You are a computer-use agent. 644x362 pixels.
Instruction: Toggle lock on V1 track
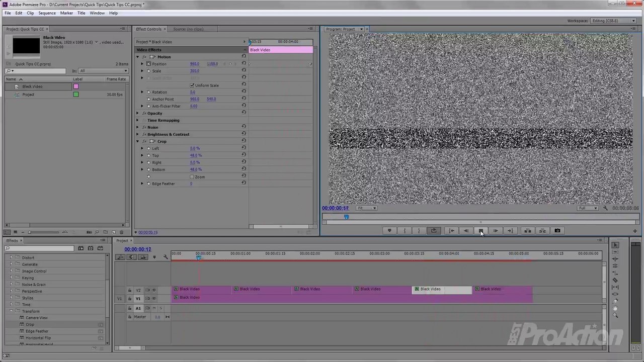pyautogui.click(x=130, y=299)
